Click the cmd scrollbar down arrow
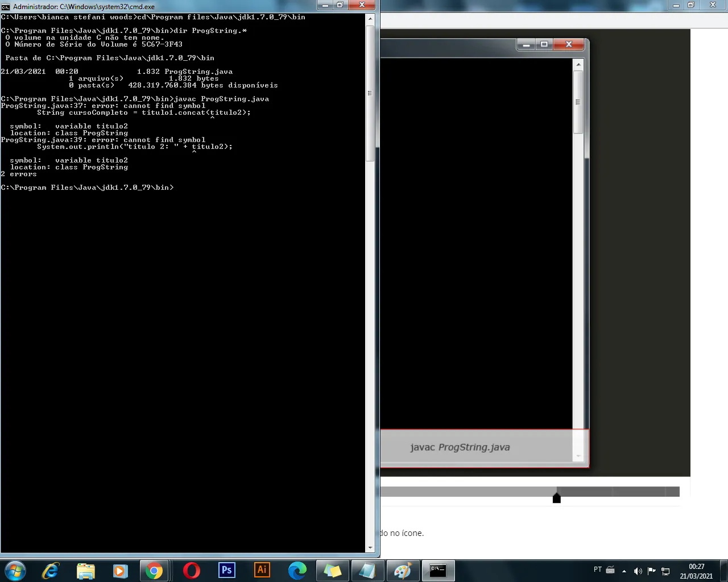This screenshot has height=582, width=728. pyautogui.click(x=370, y=548)
